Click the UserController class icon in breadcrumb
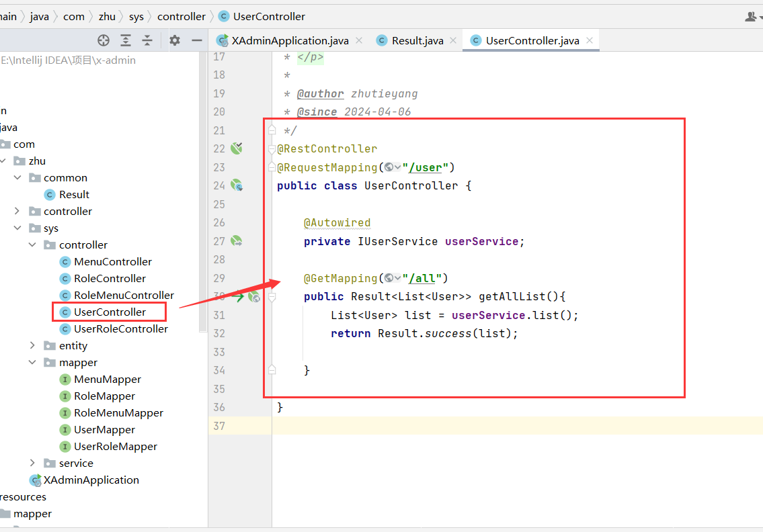 coord(224,17)
